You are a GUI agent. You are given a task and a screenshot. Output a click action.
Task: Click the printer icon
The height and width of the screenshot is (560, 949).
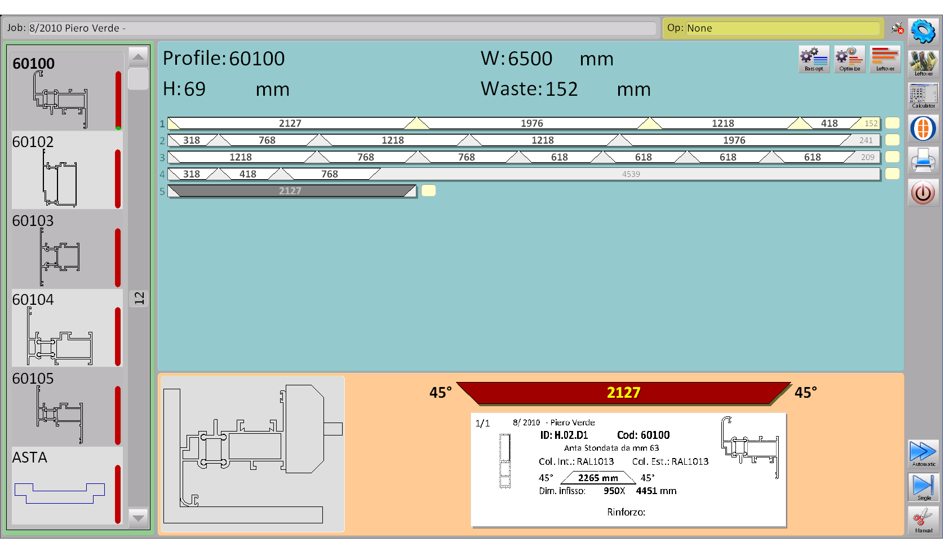tap(923, 161)
